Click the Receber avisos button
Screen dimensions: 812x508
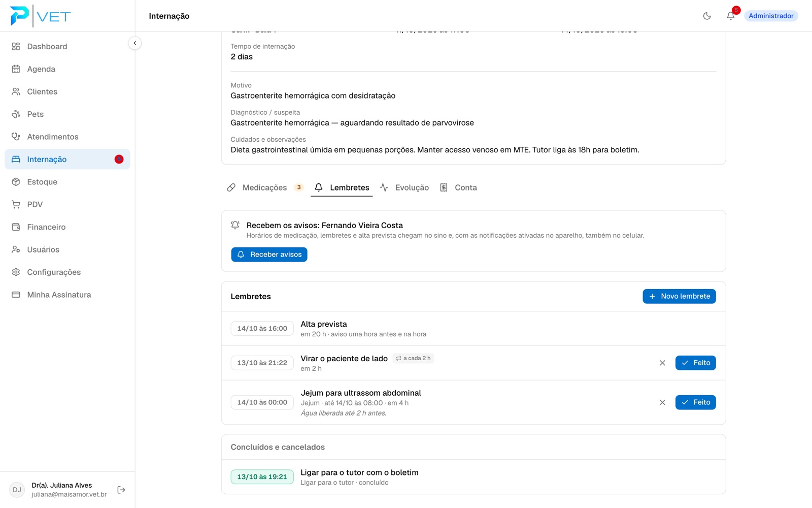click(269, 255)
